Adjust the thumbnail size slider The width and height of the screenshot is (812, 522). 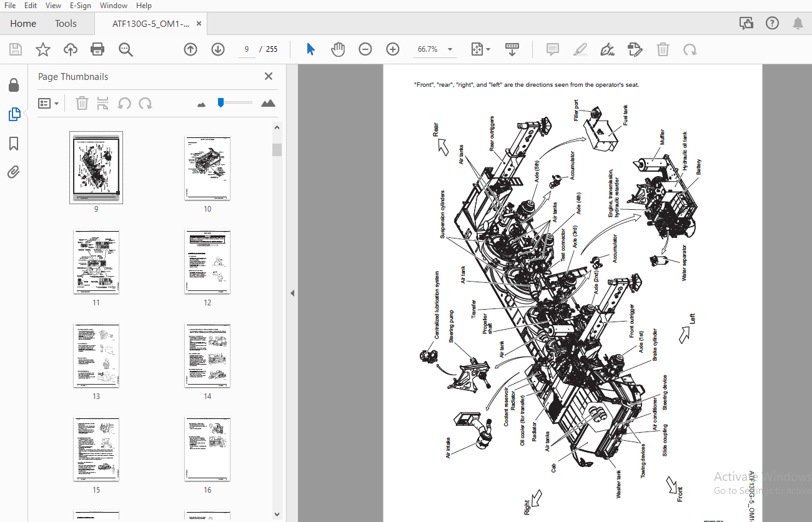pyautogui.click(x=220, y=103)
